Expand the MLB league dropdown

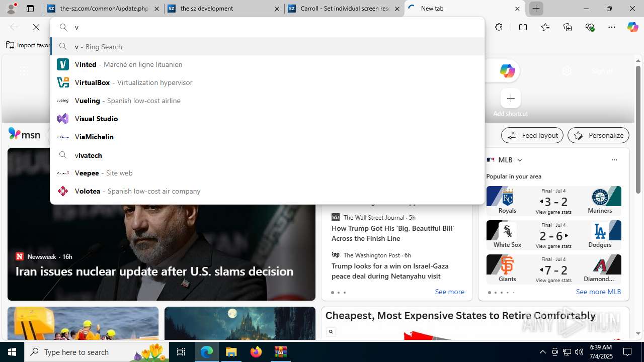tap(520, 160)
